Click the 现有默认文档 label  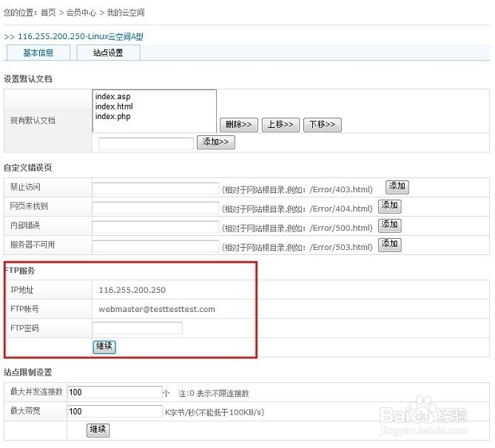pyautogui.click(x=33, y=121)
